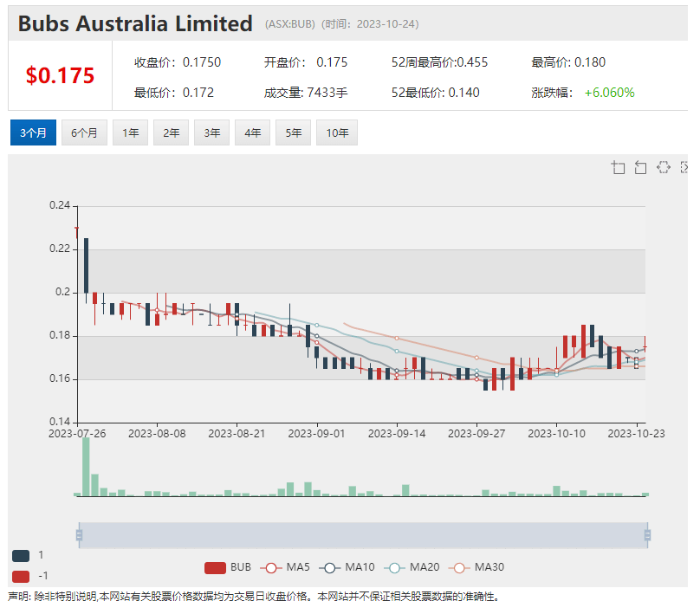
Task: Click the left handle of the data zoom slider
Action: (x=79, y=535)
